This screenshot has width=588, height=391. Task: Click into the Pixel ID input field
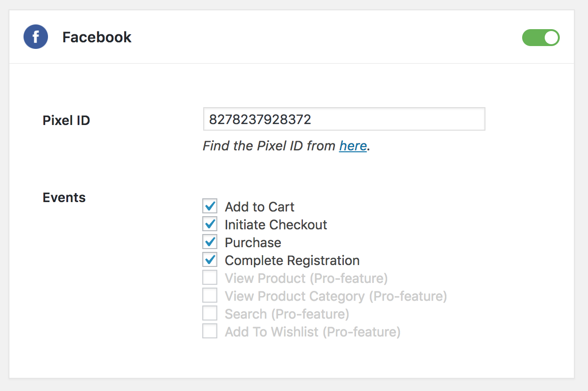(344, 119)
